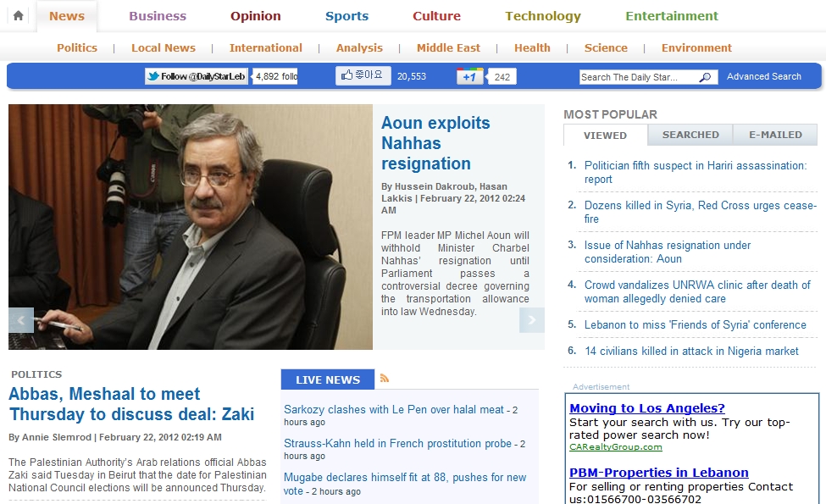Open the Business section tab
Screen dimensions: 826x504
pos(158,16)
